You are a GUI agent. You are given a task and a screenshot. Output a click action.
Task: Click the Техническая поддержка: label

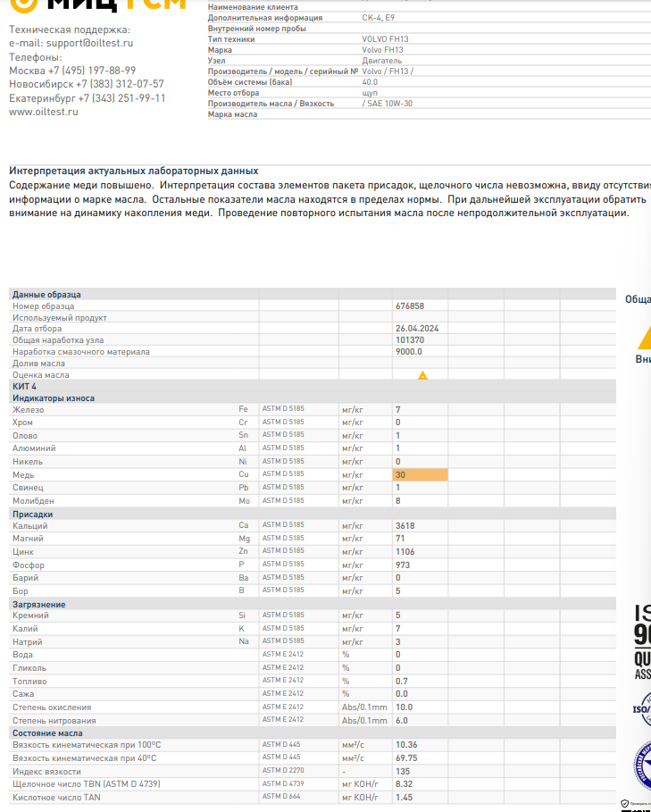[x=70, y=30]
